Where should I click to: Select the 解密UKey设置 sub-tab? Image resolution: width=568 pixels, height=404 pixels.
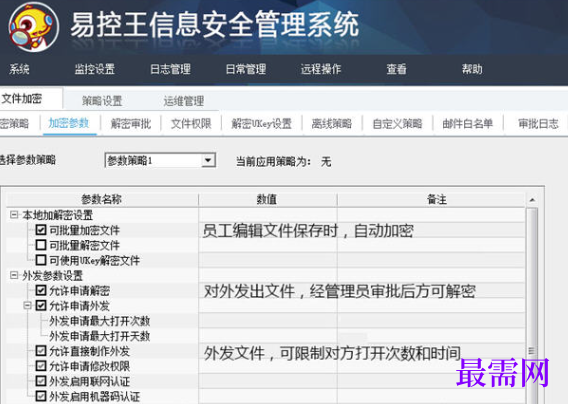pos(262,124)
